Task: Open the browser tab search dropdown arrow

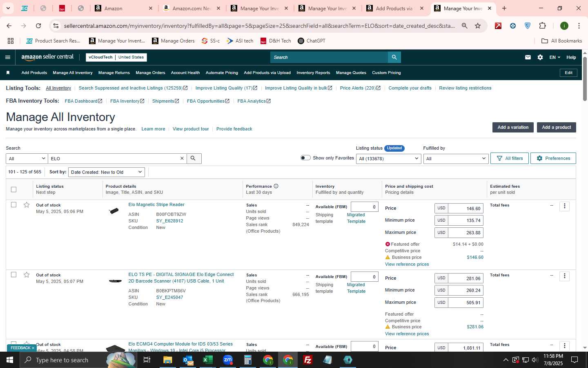Action: (8, 8)
